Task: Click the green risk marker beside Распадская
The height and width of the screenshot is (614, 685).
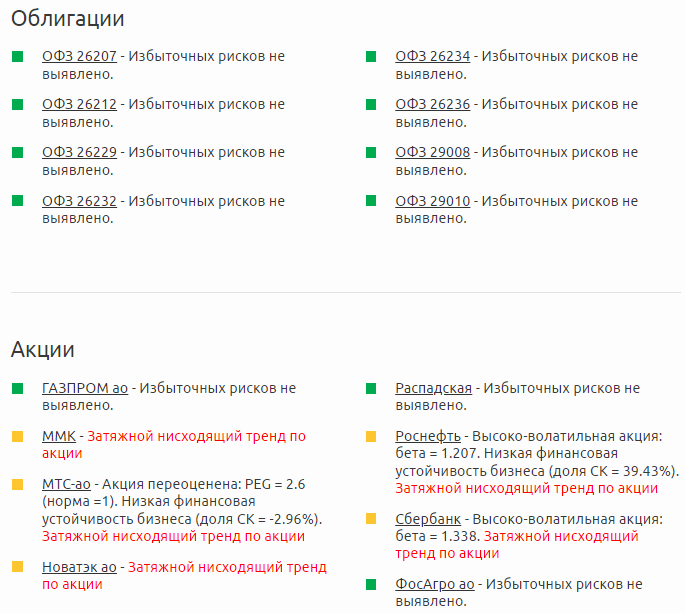Action: (371, 389)
